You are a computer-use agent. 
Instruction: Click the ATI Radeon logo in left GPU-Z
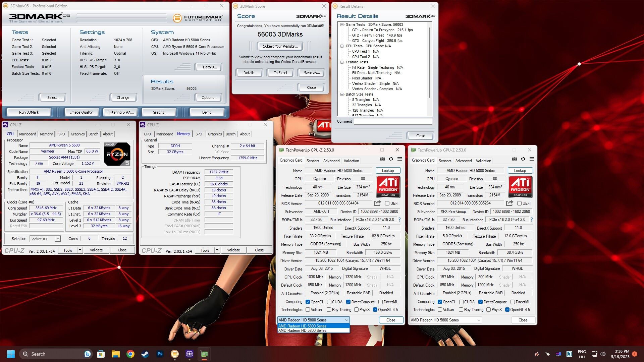coord(388,187)
